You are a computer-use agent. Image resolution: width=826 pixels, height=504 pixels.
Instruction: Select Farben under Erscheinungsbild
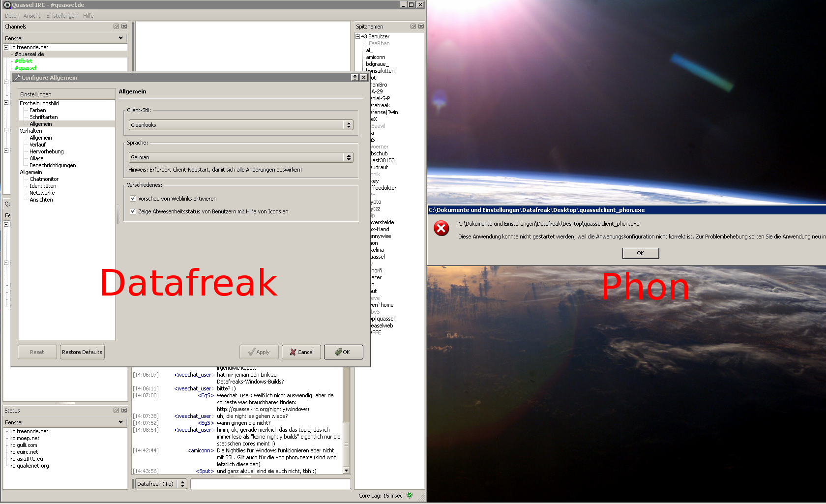[x=38, y=110]
